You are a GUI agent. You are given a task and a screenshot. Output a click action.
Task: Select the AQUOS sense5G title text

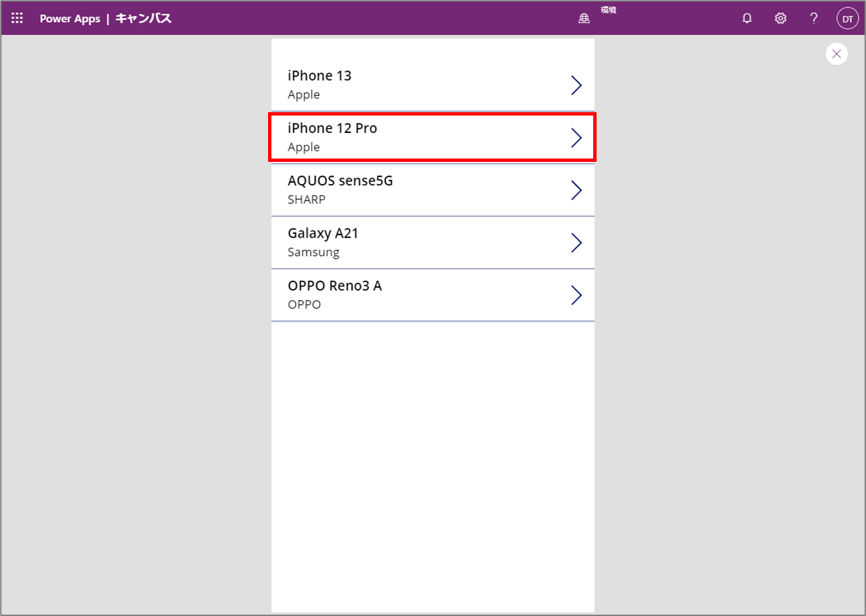tap(340, 181)
